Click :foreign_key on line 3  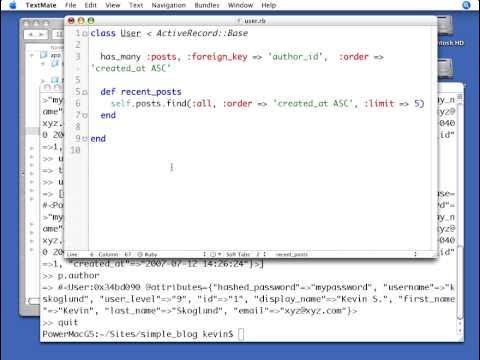pos(217,57)
